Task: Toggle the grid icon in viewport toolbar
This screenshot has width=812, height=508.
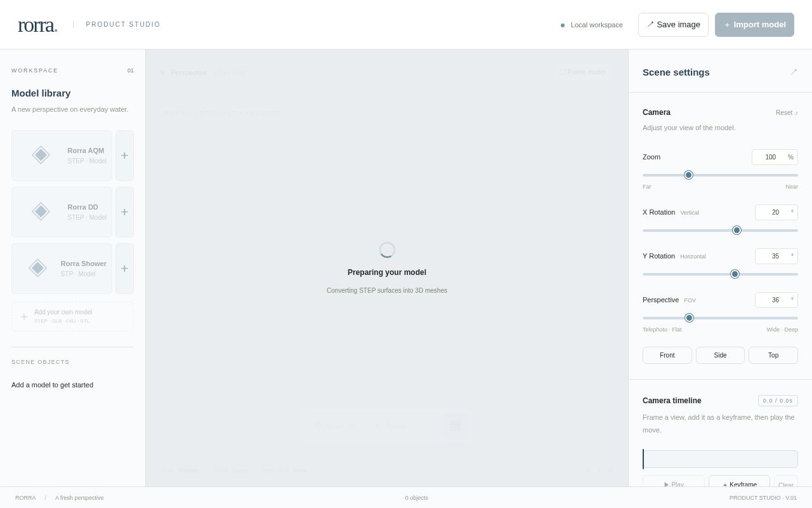Action: tap(455, 426)
